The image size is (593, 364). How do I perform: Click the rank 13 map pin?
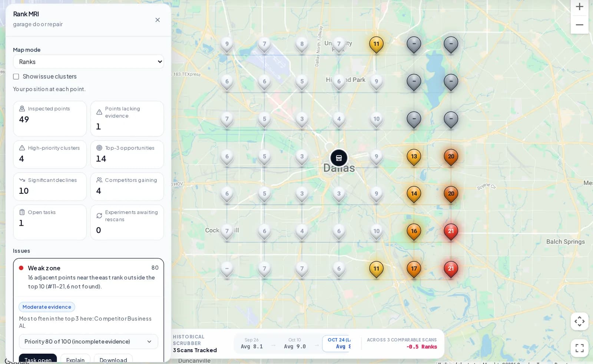[414, 158]
